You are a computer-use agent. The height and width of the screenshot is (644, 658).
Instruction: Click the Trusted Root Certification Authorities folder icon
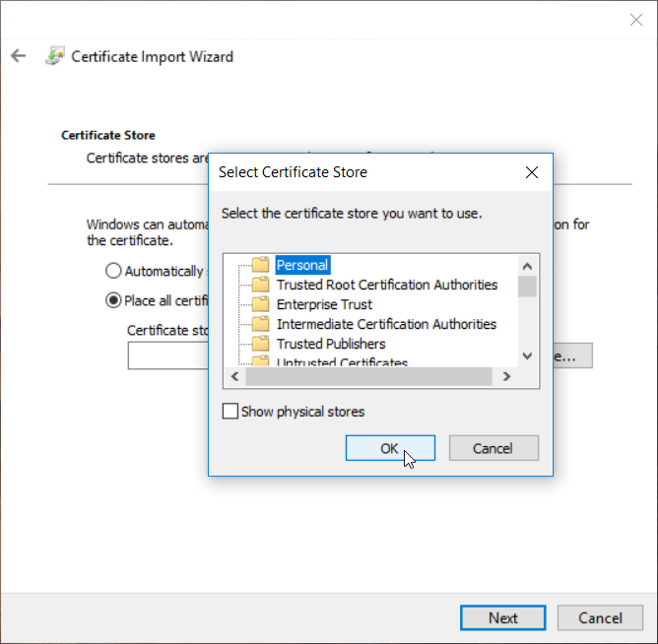(260, 285)
